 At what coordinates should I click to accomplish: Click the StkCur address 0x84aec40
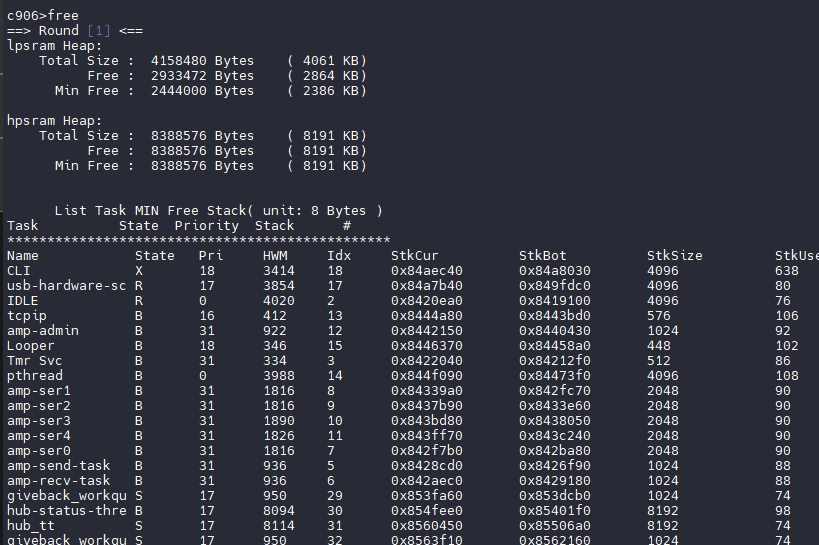point(426,271)
